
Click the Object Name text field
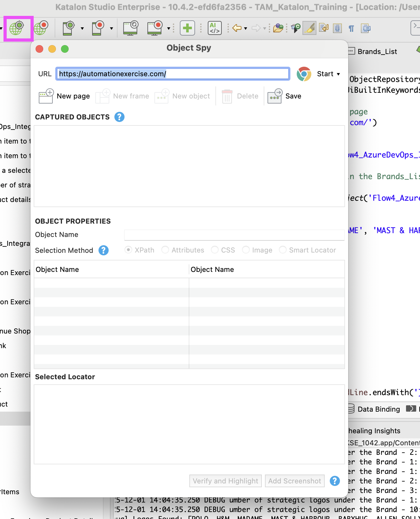coord(234,235)
